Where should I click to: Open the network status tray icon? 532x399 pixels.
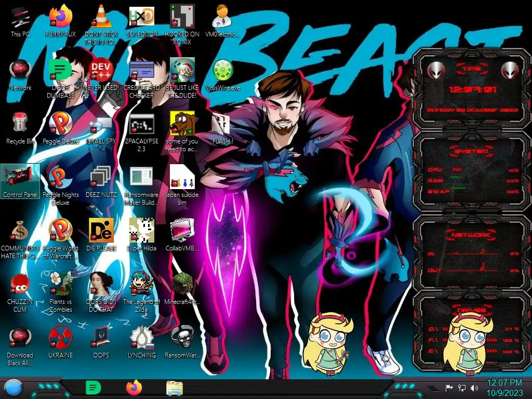(x=462, y=388)
